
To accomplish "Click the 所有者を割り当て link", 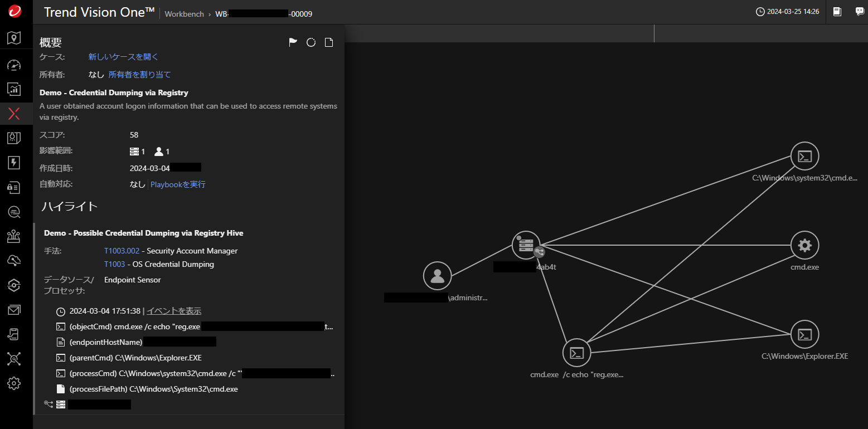I will click(x=139, y=75).
